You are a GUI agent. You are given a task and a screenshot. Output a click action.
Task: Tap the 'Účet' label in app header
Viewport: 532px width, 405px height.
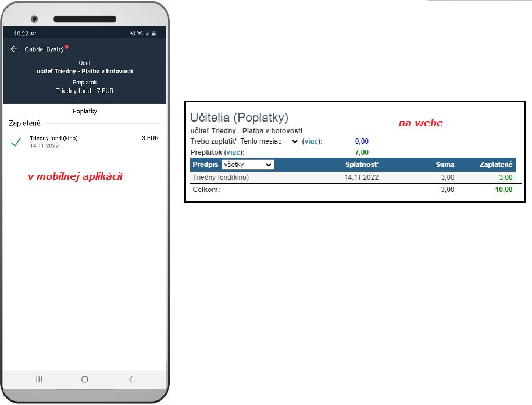coord(85,63)
